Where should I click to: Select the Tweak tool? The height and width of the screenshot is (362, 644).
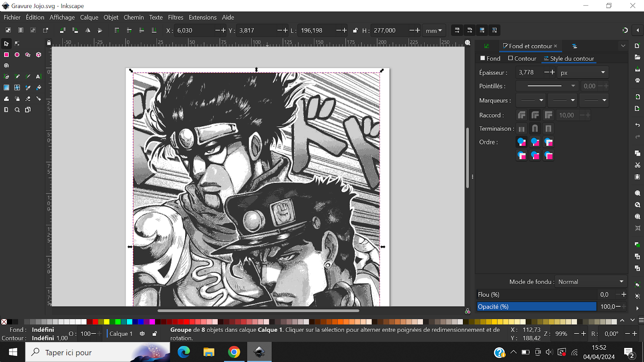(6, 99)
